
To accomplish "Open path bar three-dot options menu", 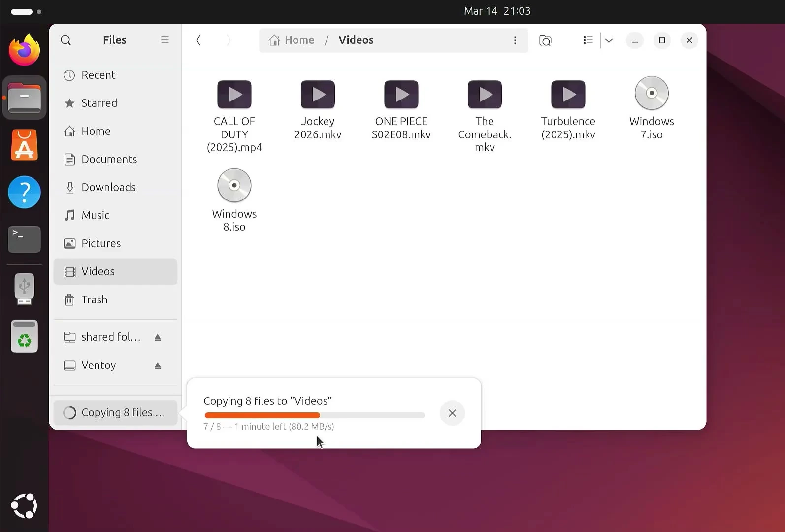I will 515,40.
